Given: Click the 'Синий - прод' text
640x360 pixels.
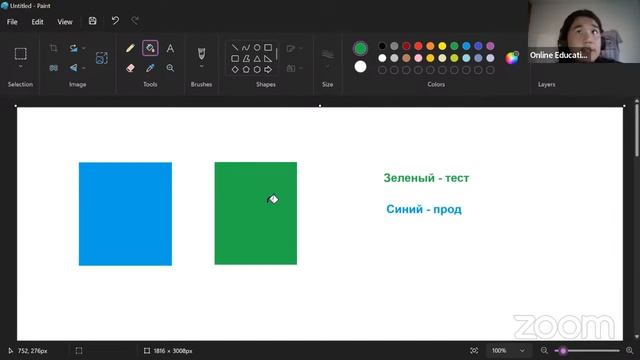Looking at the screenshot, I should [x=424, y=209].
